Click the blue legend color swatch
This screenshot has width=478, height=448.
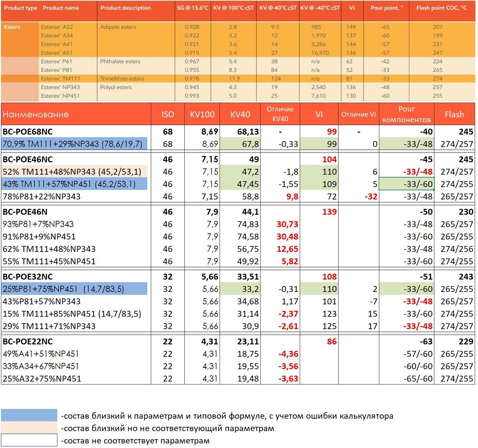pos(29,415)
